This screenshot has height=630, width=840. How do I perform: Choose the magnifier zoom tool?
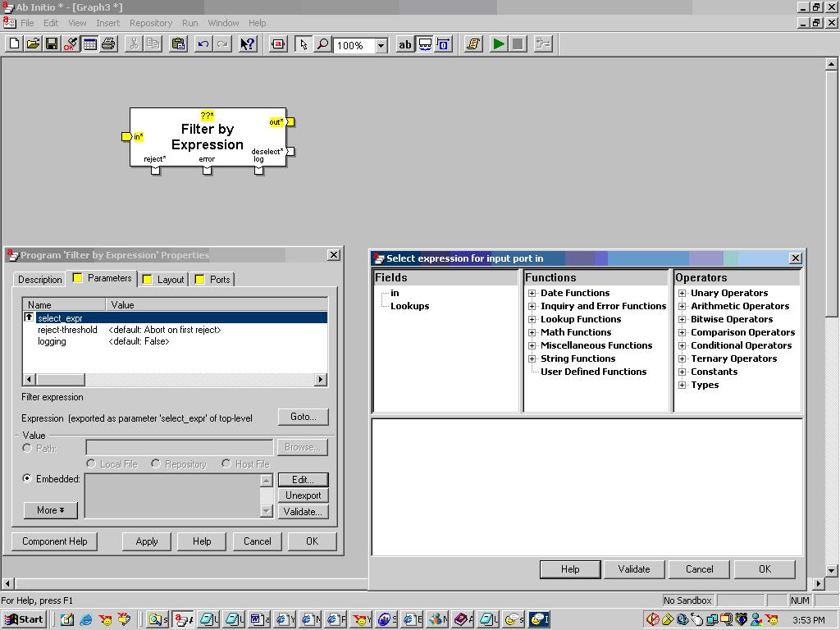[x=322, y=44]
